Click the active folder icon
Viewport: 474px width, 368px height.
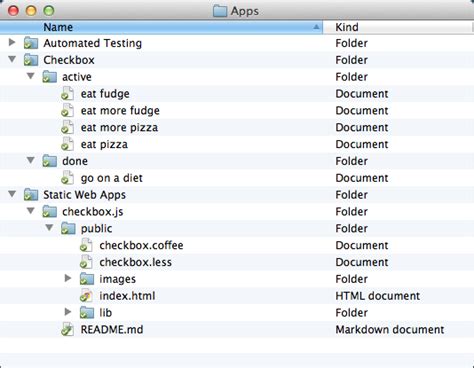[49, 77]
